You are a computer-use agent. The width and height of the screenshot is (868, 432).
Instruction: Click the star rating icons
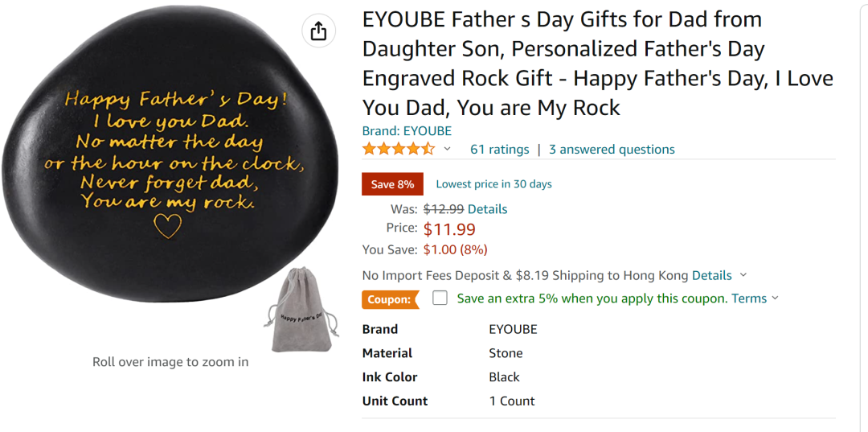(x=399, y=150)
